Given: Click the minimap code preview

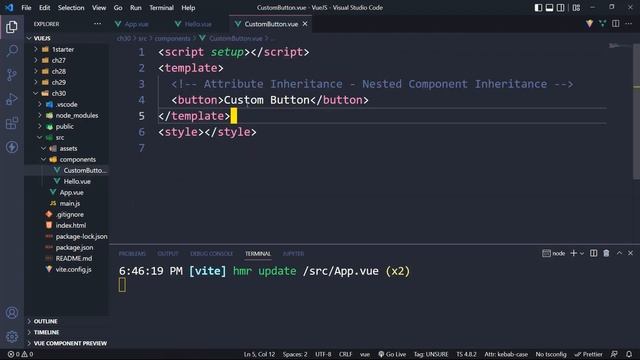Looking at the screenshot, I should tap(620, 46).
